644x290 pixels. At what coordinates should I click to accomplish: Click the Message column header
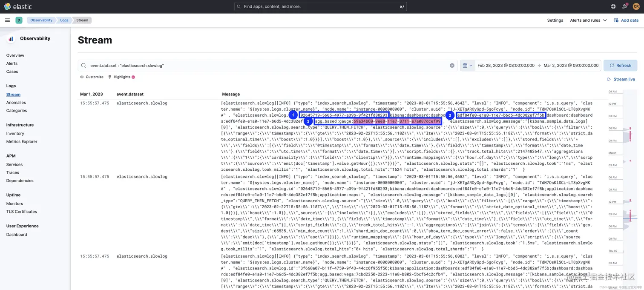(231, 94)
